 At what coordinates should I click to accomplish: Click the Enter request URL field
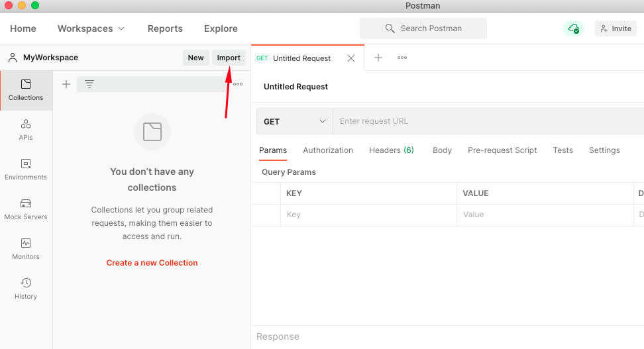pyautogui.click(x=488, y=121)
